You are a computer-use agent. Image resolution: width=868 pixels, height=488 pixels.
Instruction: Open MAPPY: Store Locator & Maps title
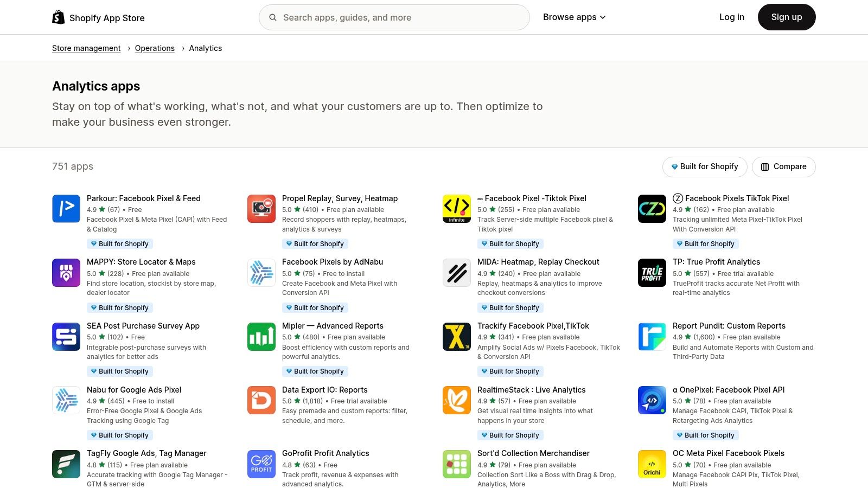tap(141, 262)
